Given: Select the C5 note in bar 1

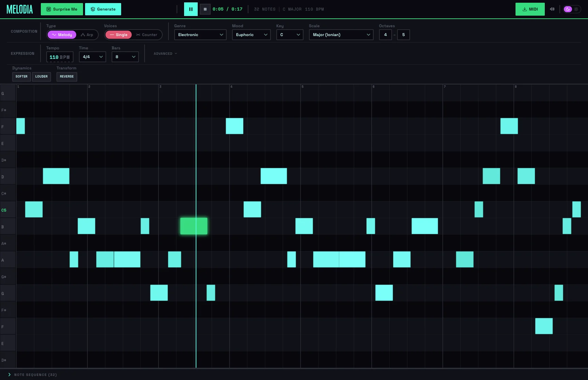Looking at the screenshot, I should pyautogui.click(x=34, y=209).
